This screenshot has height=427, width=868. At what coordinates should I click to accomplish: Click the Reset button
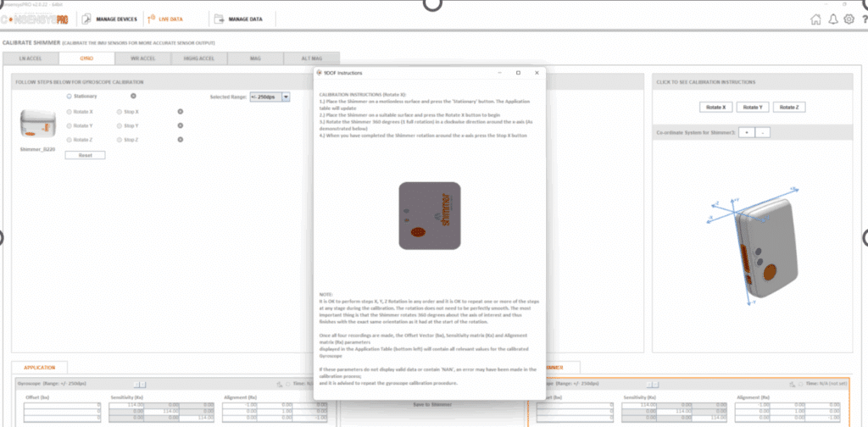pos(85,155)
